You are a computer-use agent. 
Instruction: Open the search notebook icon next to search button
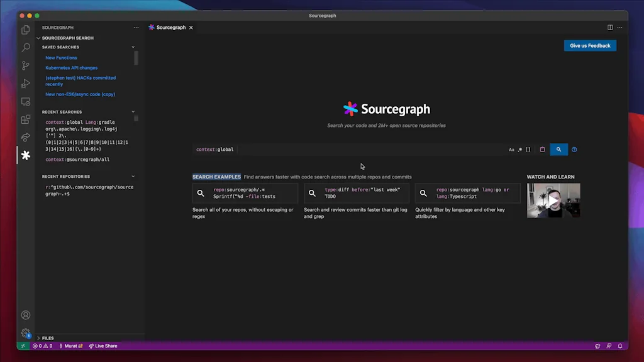coord(542,150)
